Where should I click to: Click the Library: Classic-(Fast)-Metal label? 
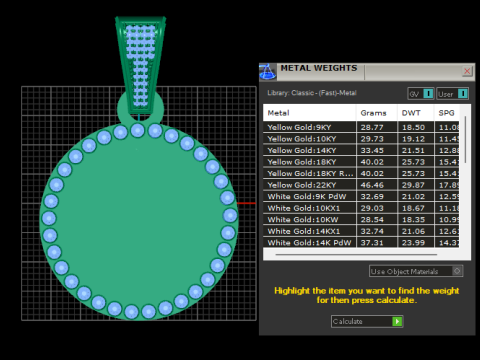[x=312, y=93]
